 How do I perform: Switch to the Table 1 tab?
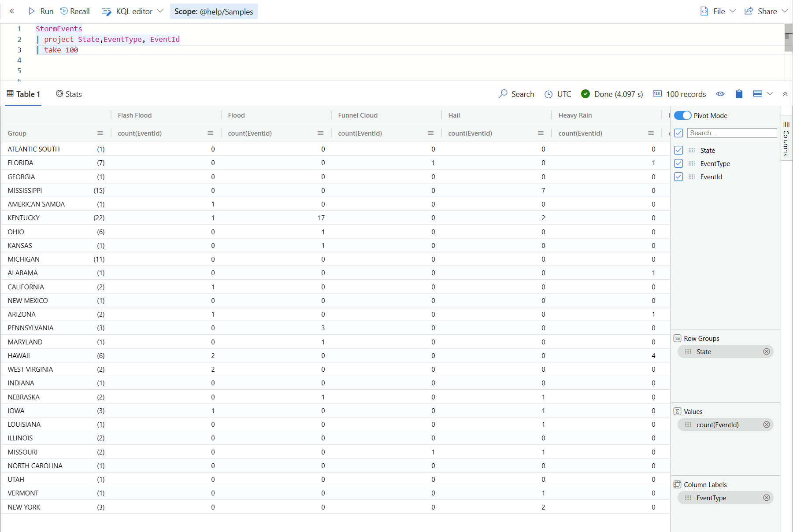[23, 94]
